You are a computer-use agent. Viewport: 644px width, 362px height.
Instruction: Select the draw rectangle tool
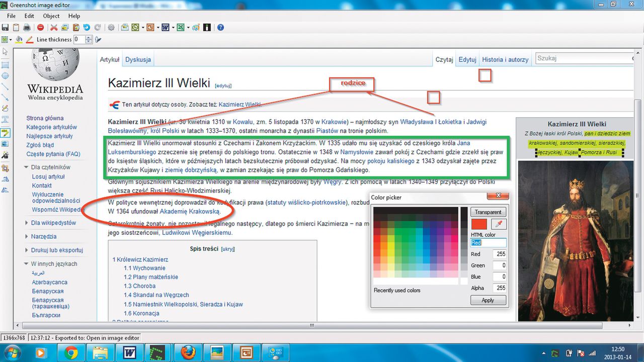coord(5,65)
